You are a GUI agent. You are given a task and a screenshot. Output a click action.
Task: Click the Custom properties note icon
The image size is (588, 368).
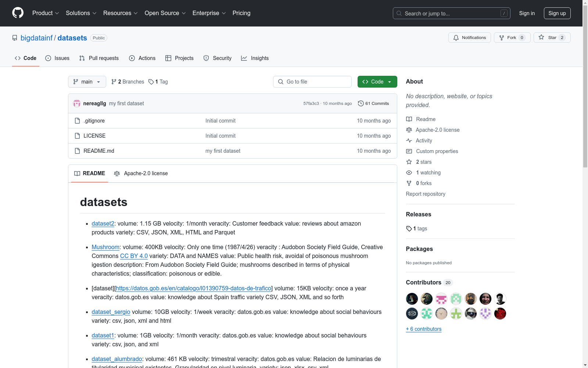tap(409, 151)
